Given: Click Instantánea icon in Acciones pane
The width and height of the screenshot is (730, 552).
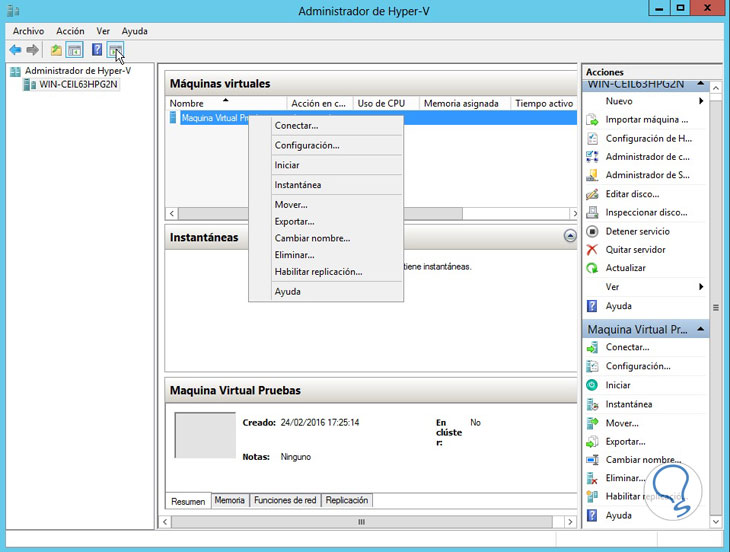Looking at the screenshot, I should click(592, 404).
